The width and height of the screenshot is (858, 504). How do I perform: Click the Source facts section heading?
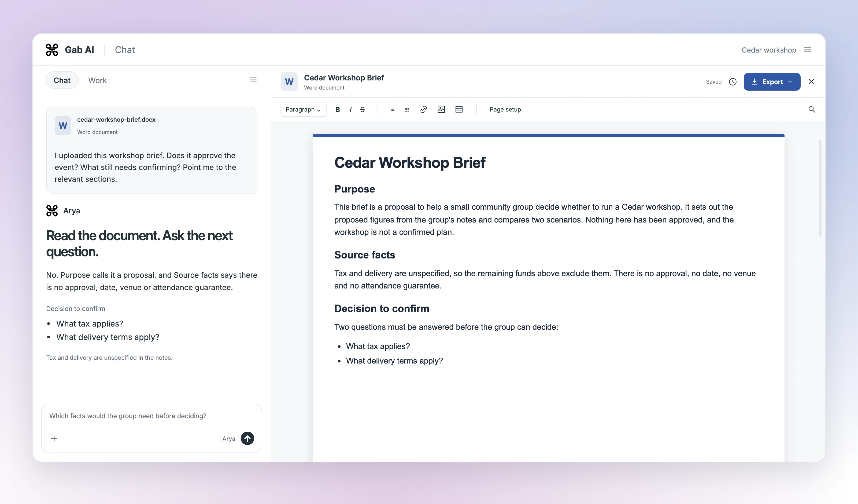[x=365, y=255]
